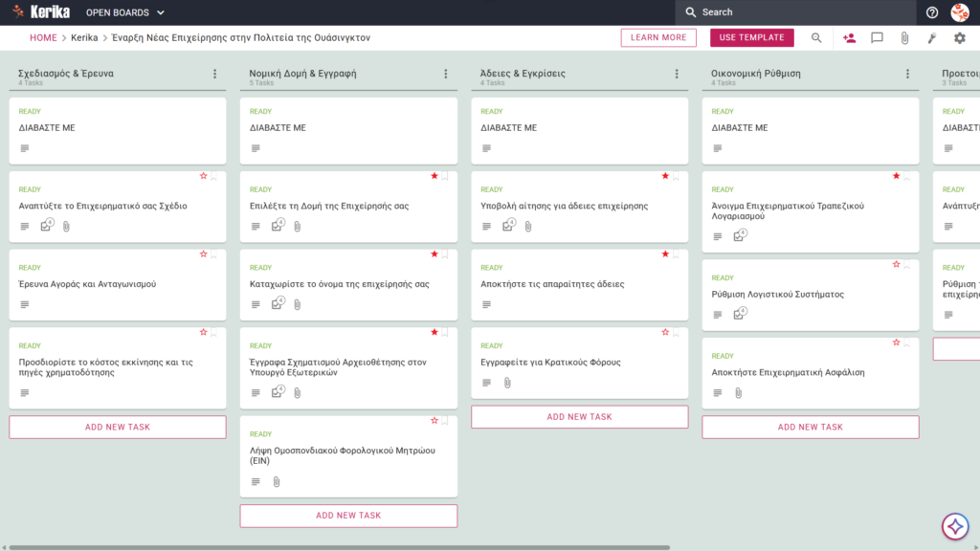
Task: Open description icon on Έρευνα Αγοράς card
Action: pos(24,304)
